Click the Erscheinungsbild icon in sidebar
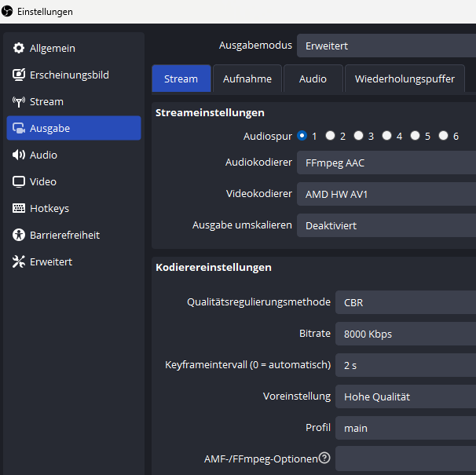Image resolution: width=476 pixels, height=475 pixels. [x=19, y=75]
